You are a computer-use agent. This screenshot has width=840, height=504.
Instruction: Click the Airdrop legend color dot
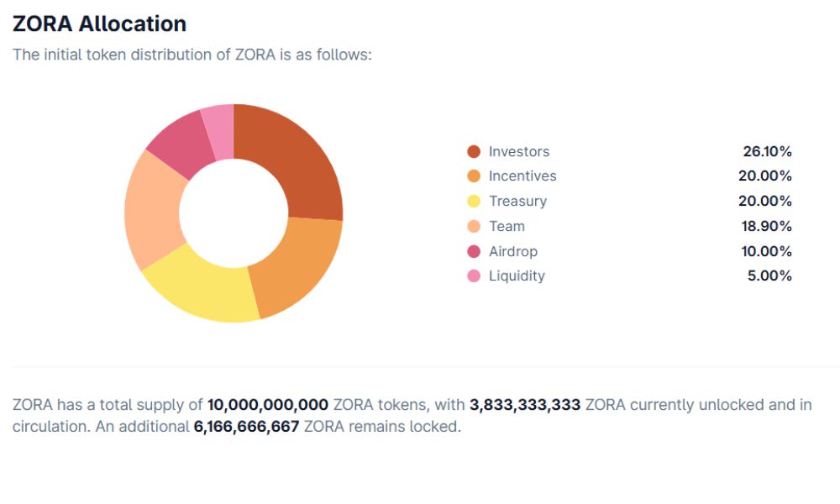pyautogui.click(x=474, y=251)
